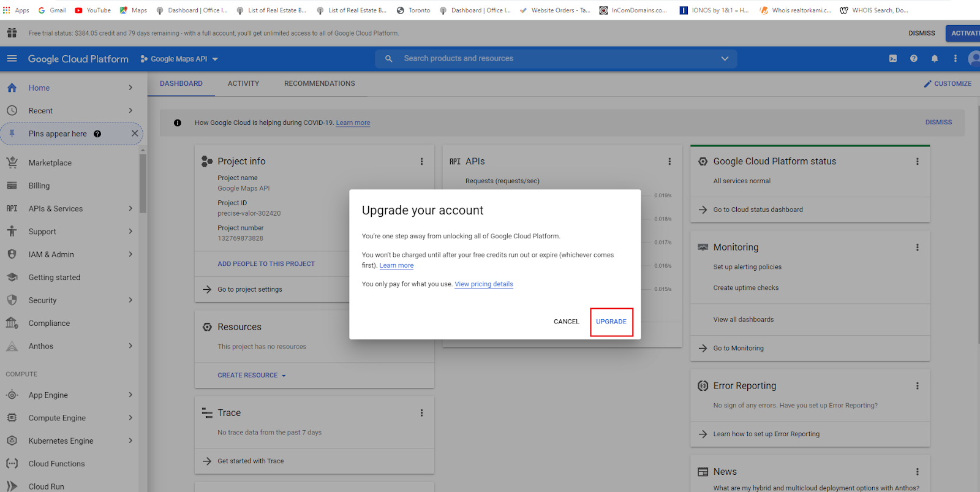Open Monitoring card three-dot menu
This screenshot has height=492, width=980.
(x=917, y=248)
